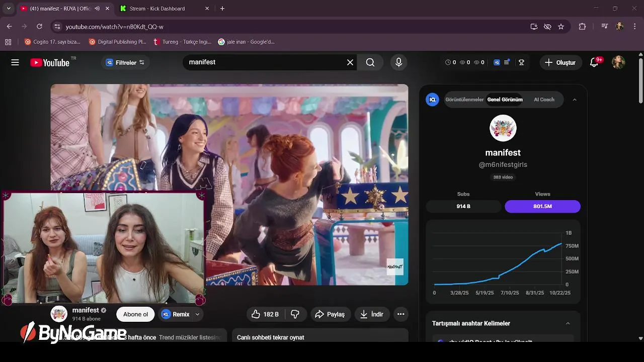Viewport: 644px width, 362px height.
Task: Expand the Remix dropdown arrow
Action: [x=197, y=314]
